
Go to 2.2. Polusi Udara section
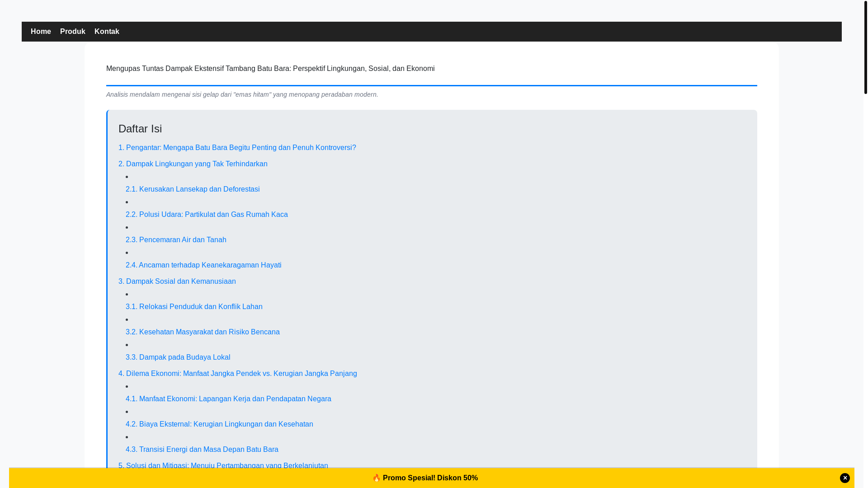(x=207, y=215)
